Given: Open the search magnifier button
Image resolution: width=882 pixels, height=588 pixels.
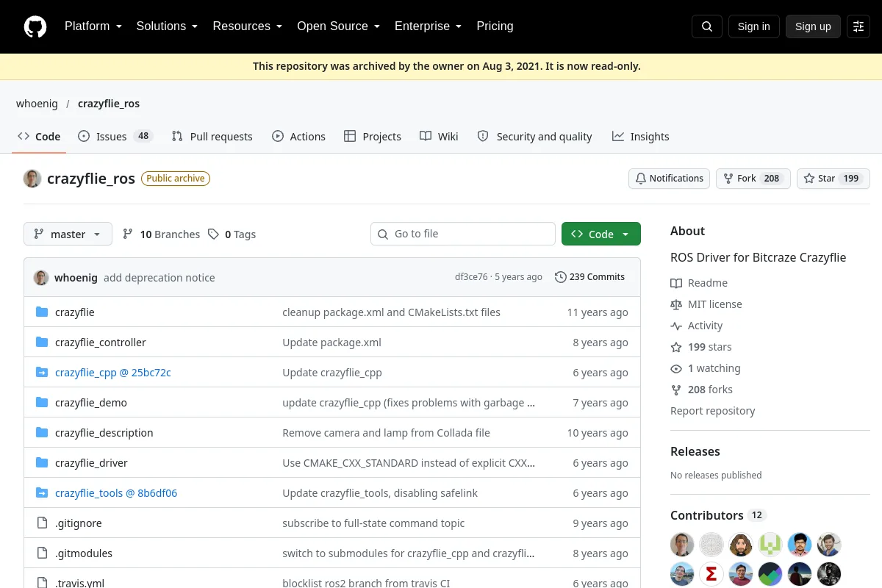Looking at the screenshot, I should pos(707,26).
